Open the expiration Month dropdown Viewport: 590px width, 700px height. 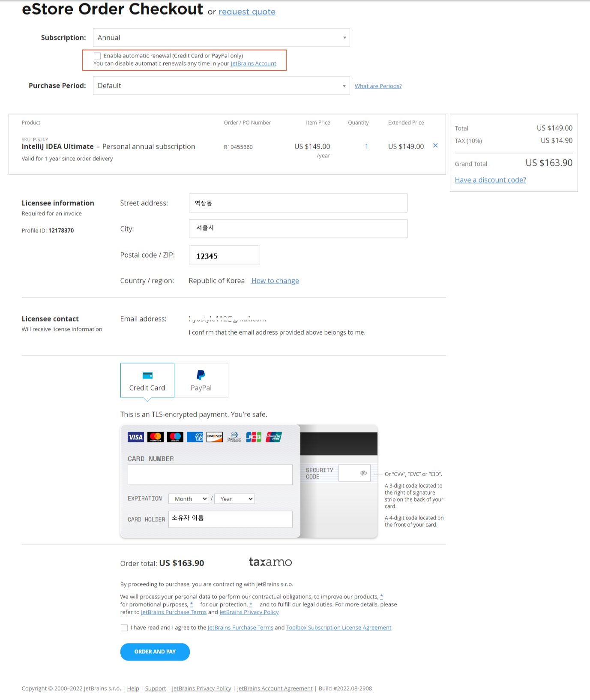point(189,499)
